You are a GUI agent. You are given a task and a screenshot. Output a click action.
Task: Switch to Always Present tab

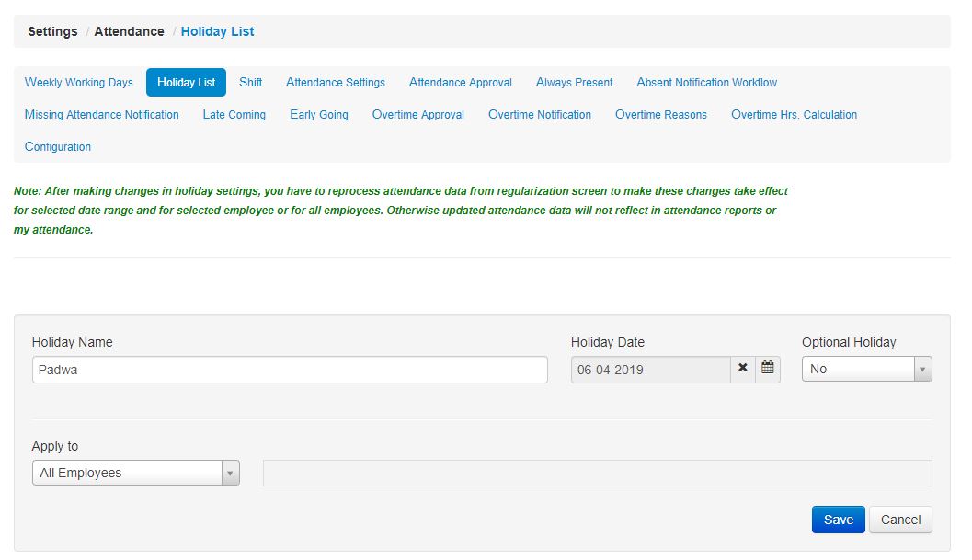coord(574,83)
